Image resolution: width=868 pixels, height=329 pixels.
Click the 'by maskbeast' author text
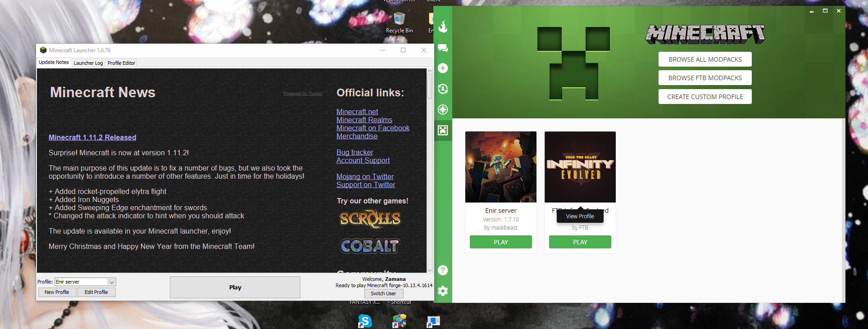pyautogui.click(x=501, y=228)
